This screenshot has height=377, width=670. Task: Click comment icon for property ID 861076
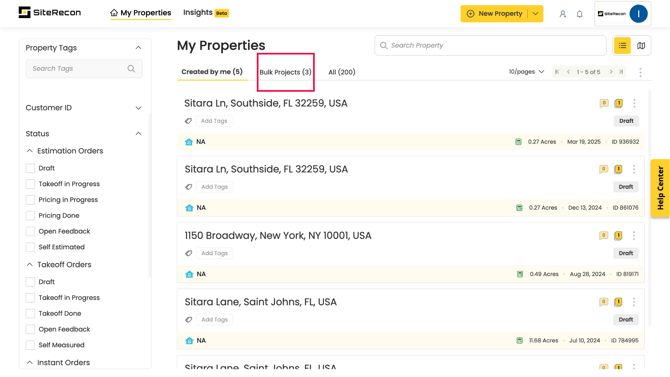point(603,169)
